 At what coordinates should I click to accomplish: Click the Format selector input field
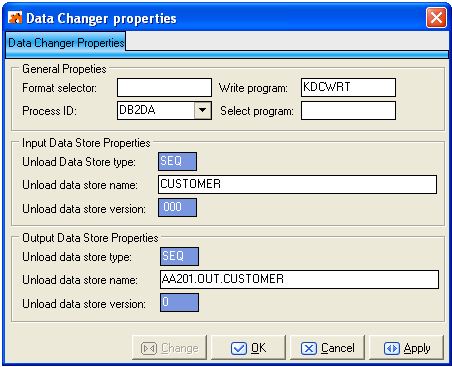(x=164, y=88)
